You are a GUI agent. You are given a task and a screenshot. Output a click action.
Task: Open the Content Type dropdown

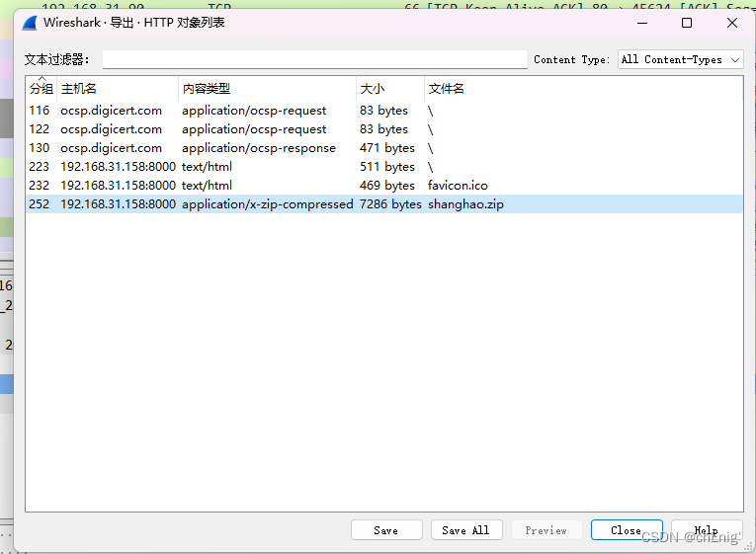(x=680, y=59)
